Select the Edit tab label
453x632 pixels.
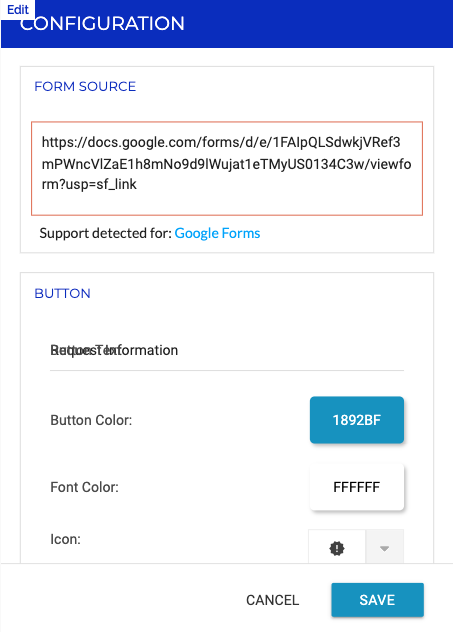(18, 9)
